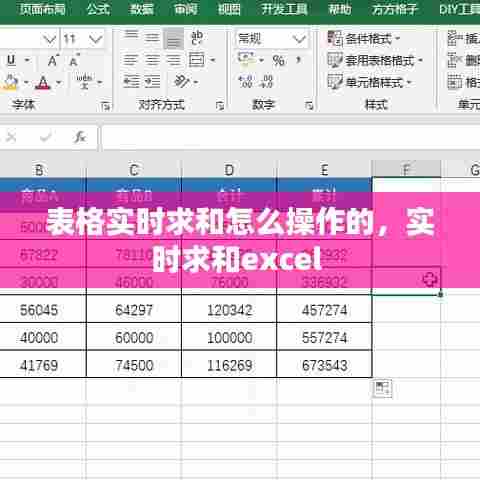Open number format dialog launcher
Image resolution: width=480 pixels, height=480 pixels.
tap(309, 106)
